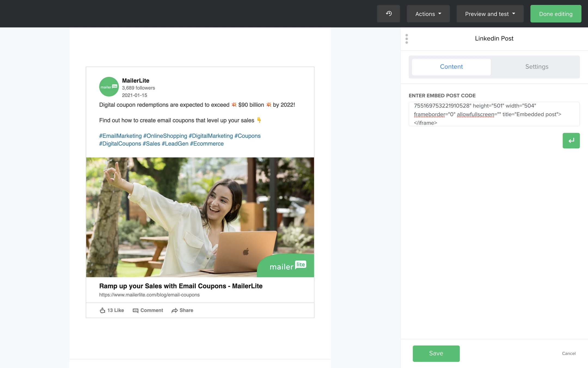588x368 pixels.
Task: Switch to the Content tab
Action: point(451,66)
